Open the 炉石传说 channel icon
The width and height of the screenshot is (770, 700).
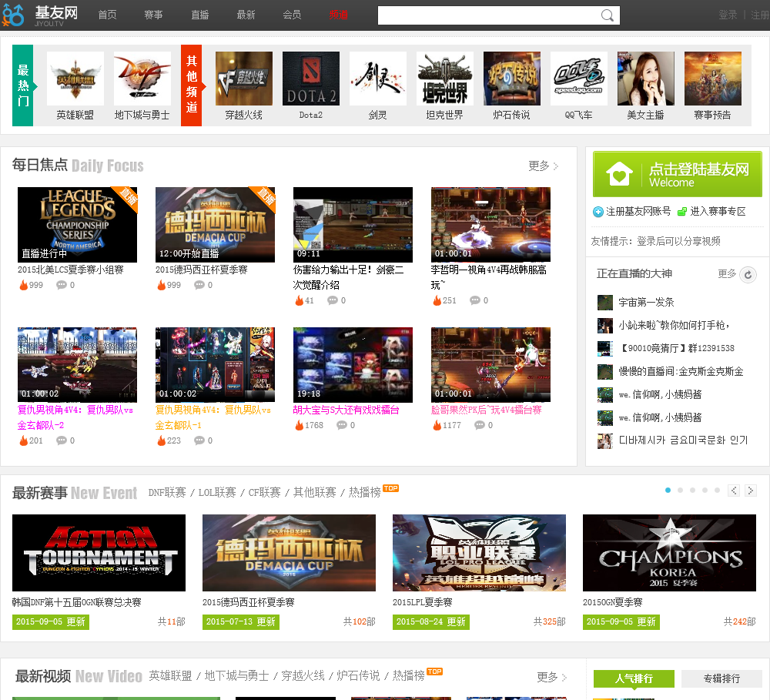pos(512,79)
